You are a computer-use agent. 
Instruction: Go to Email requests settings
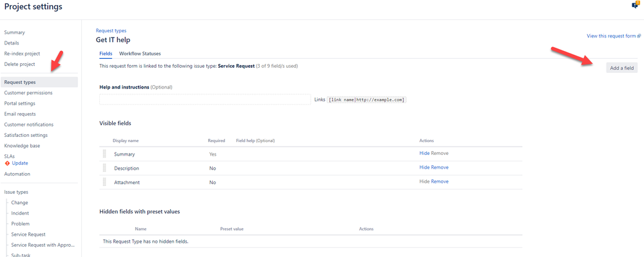tap(20, 114)
